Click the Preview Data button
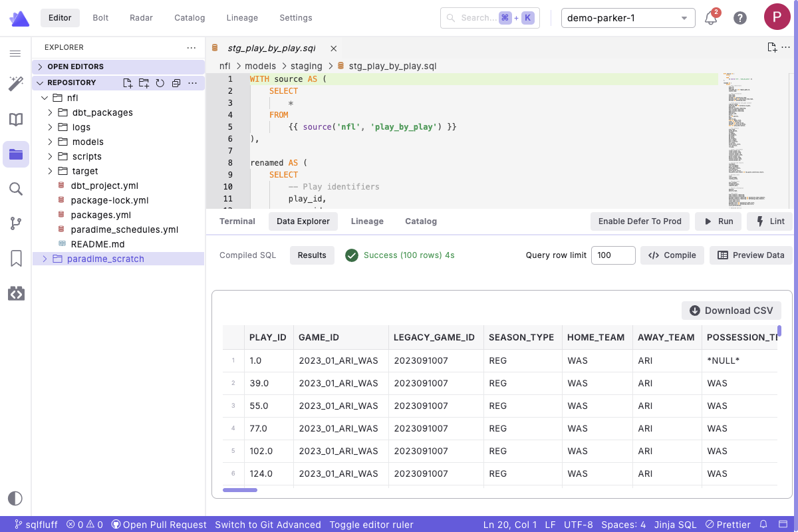798x532 pixels. click(751, 255)
